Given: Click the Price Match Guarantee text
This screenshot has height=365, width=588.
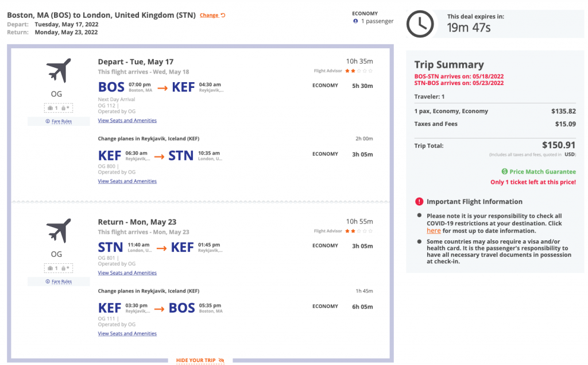Looking at the screenshot, I should pos(542,171).
